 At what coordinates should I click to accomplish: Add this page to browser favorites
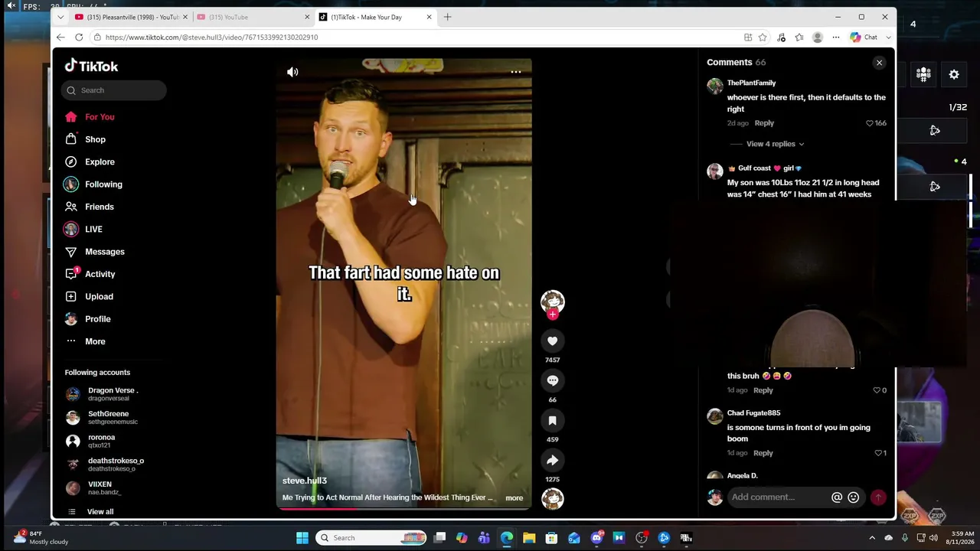[763, 37]
